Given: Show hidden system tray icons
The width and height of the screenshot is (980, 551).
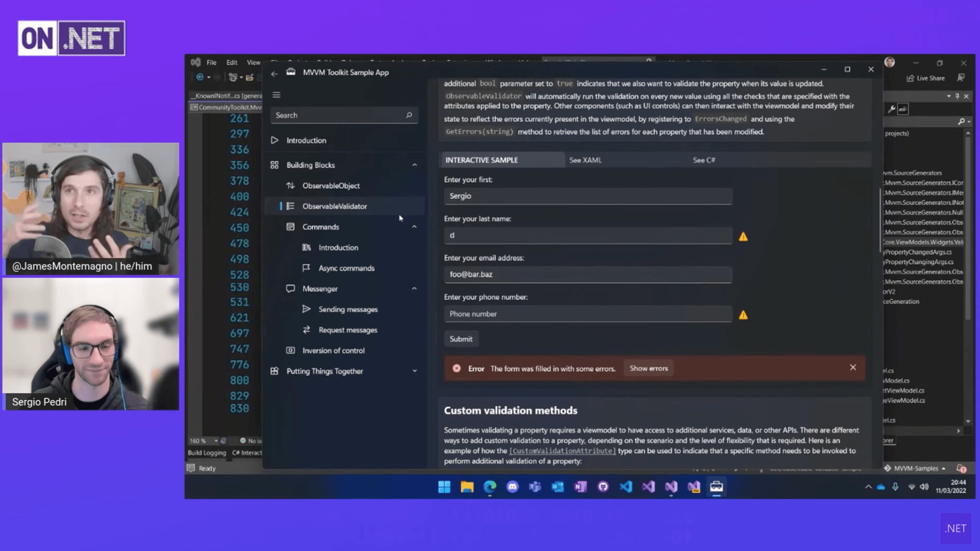Looking at the screenshot, I should tap(868, 487).
